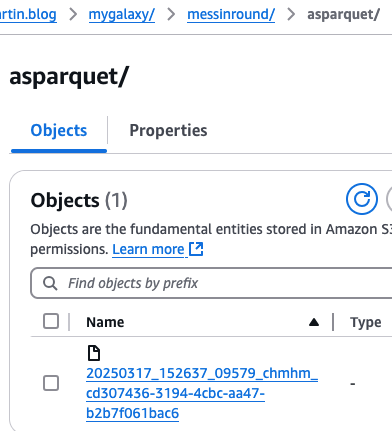Open Learn more link about objects
The image size is (392, 431).
click(x=148, y=249)
